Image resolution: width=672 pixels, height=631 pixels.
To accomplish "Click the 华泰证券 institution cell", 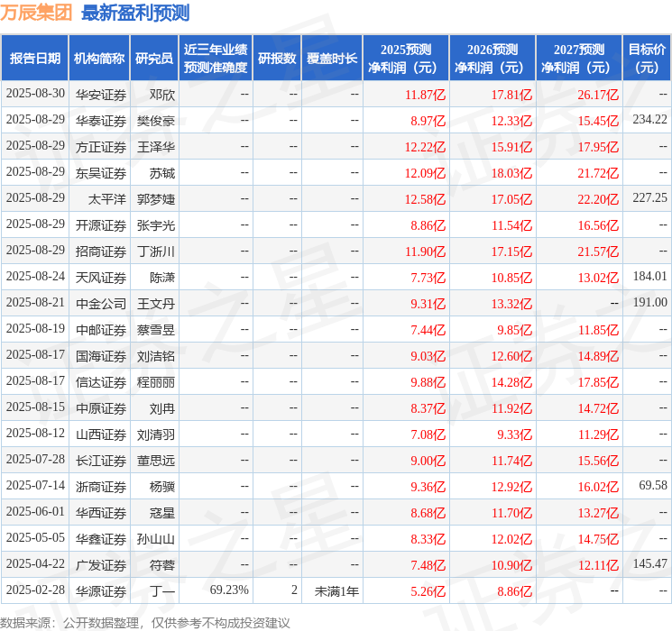I will 101,121.
